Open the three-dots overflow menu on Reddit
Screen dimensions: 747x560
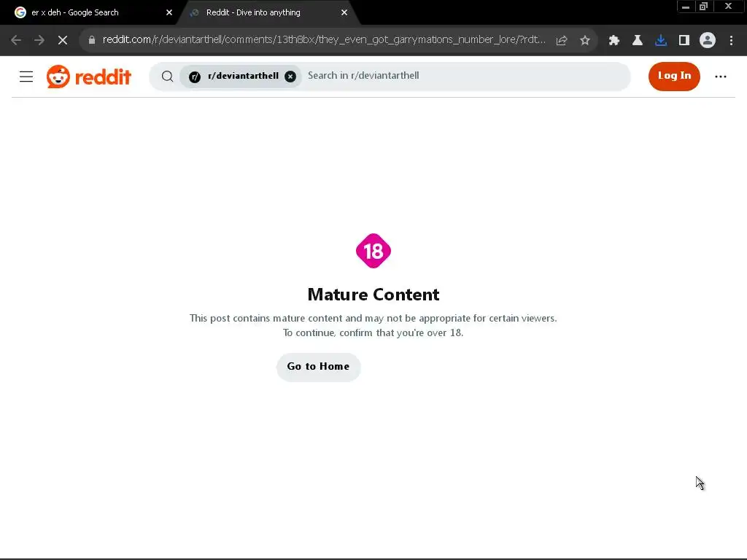pyautogui.click(x=720, y=76)
